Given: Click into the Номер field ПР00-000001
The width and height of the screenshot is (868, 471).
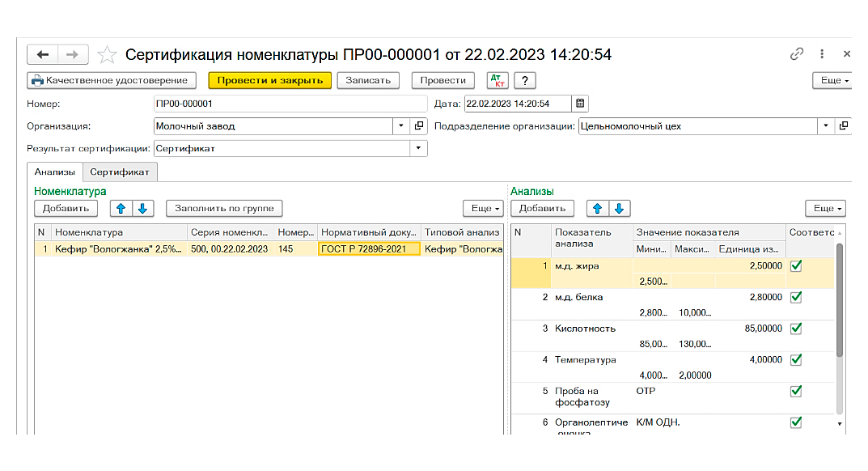Looking at the screenshot, I should 290,104.
